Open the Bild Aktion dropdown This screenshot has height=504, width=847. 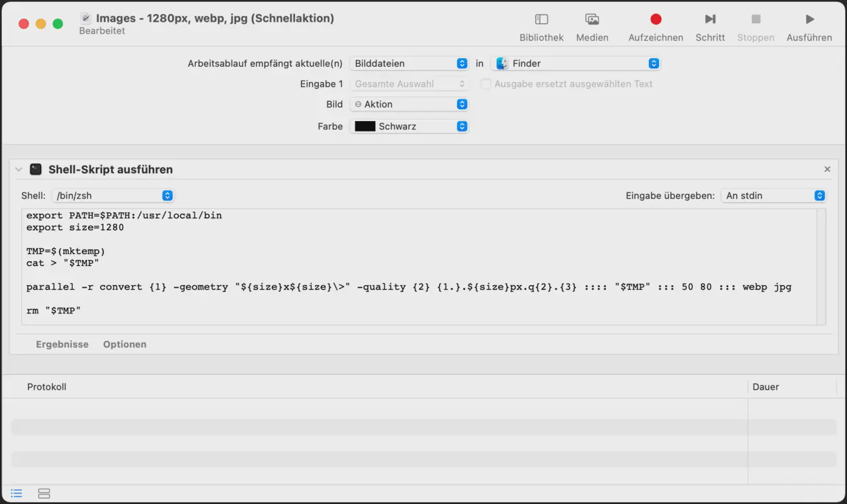[409, 105]
